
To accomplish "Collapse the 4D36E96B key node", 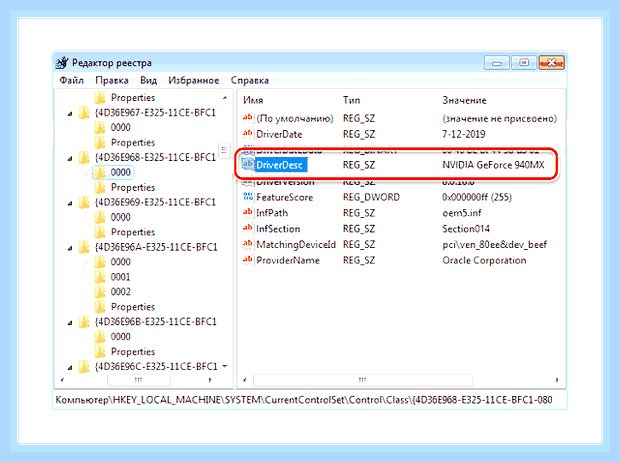I will click(x=70, y=323).
